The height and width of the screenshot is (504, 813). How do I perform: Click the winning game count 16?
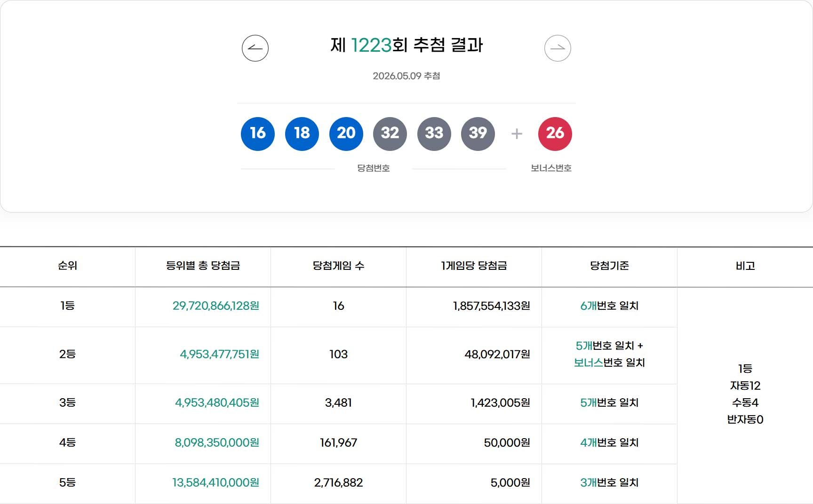(x=339, y=306)
